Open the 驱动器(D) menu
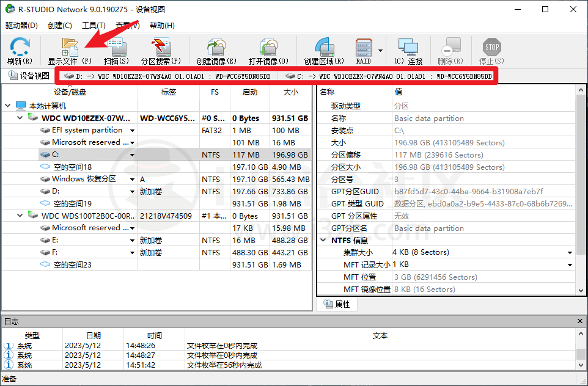Screen dimensions: 588x386 coord(22,26)
